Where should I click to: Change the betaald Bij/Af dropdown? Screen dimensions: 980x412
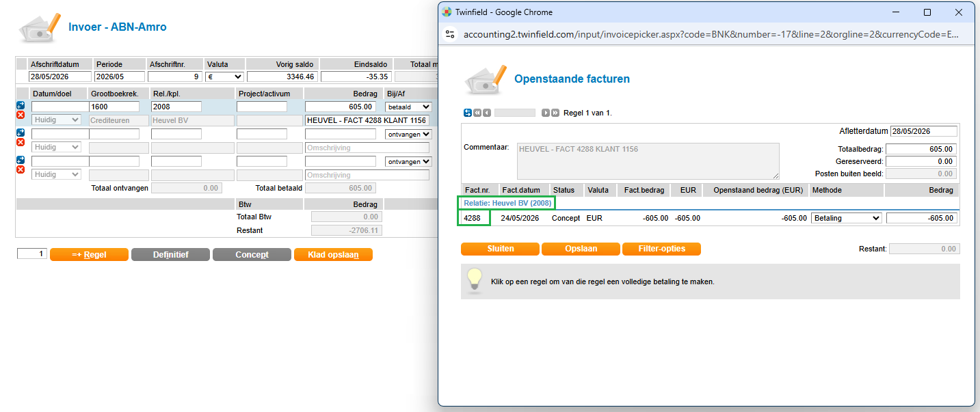click(x=409, y=107)
